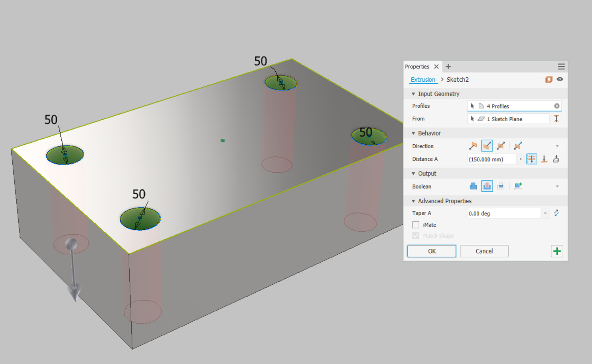Click the solid/surface mode cube icon
592x364 pixels.
point(549,79)
